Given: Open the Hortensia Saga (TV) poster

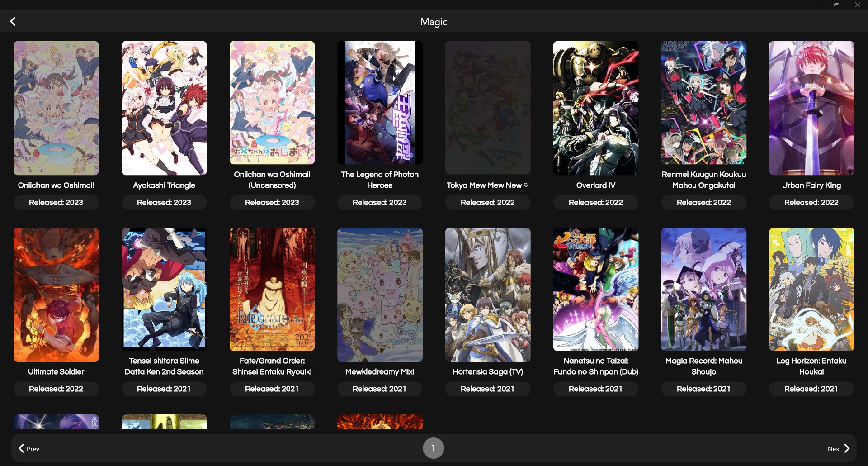Looking at the screenshot, I should pyautogui.click(x=488, y=295).
